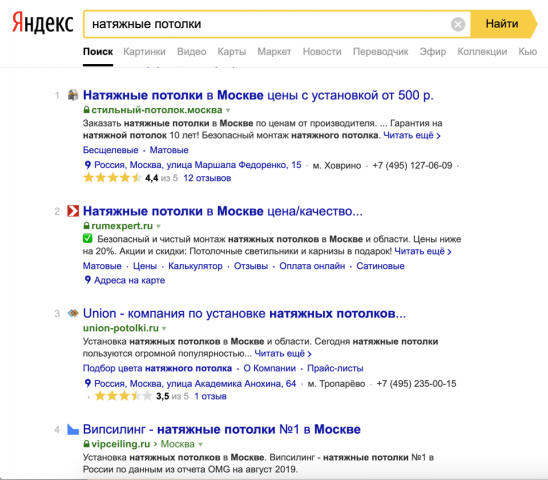Open Випсилинг натяжные потолки №1 result
Screen dimensions: 548x480
222,429
